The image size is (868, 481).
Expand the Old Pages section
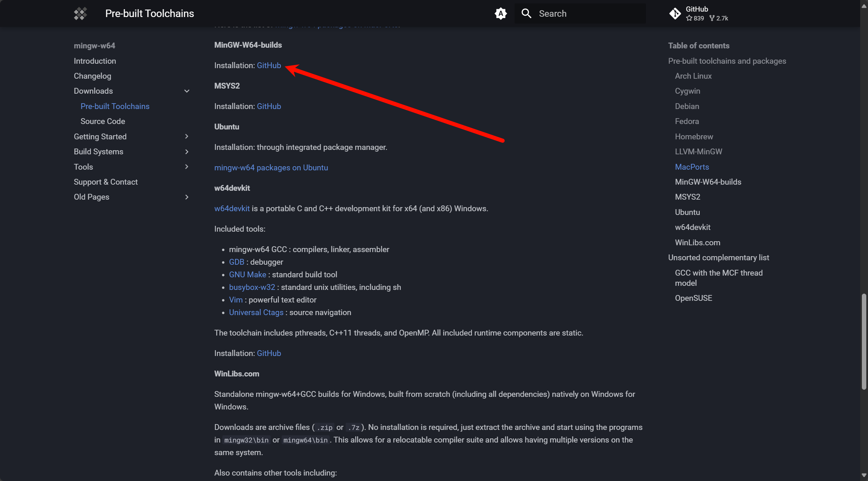click(x=187, y=197)
